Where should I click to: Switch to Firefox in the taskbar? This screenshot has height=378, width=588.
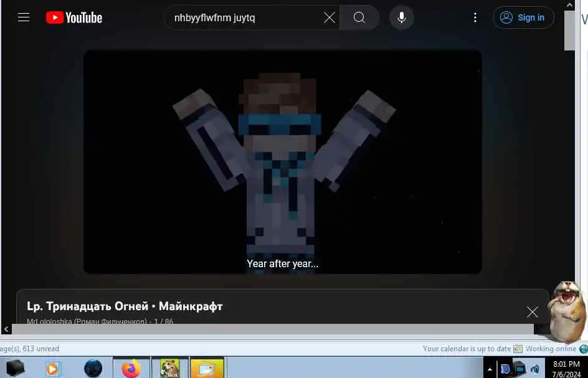point(131,368)
